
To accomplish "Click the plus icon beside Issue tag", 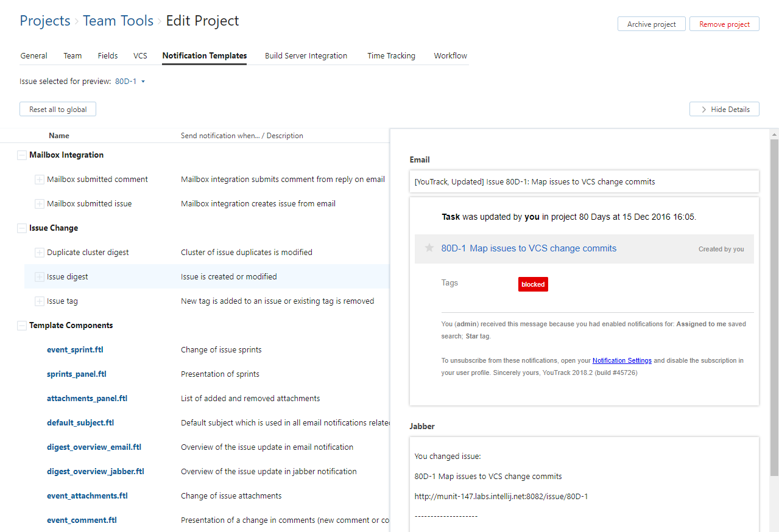I will 40,301.
